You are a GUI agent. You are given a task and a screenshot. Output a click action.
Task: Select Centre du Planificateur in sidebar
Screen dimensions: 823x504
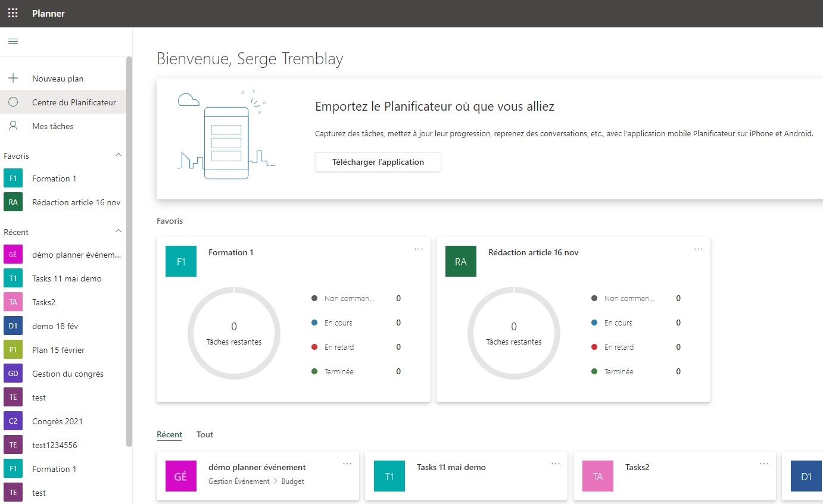(63, 102)
